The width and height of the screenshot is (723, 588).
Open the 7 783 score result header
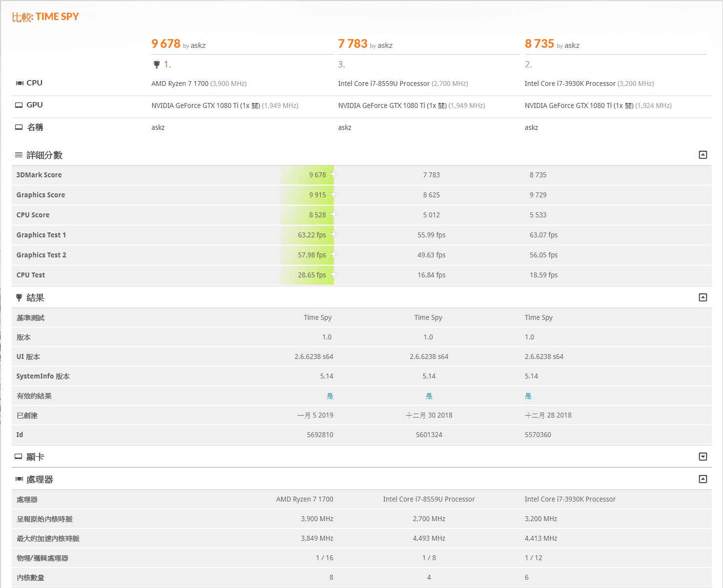click(x=352, y=44)
